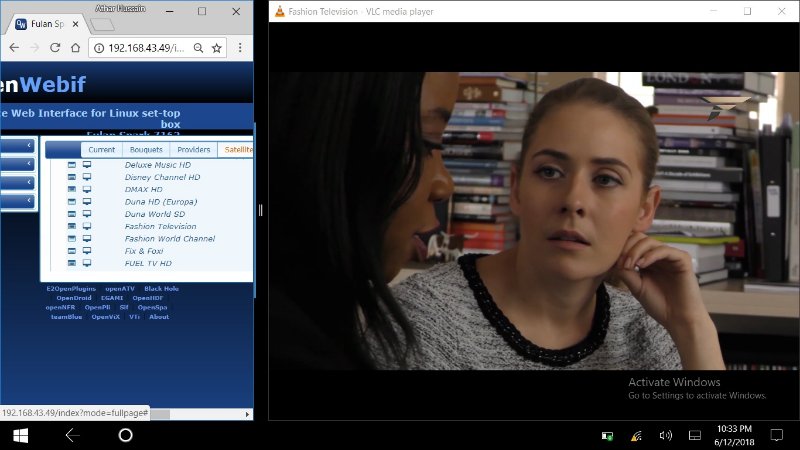Toggle the bottom sidebar panel chevron
This screenshot has width=800, height=450.
point(30,201)
